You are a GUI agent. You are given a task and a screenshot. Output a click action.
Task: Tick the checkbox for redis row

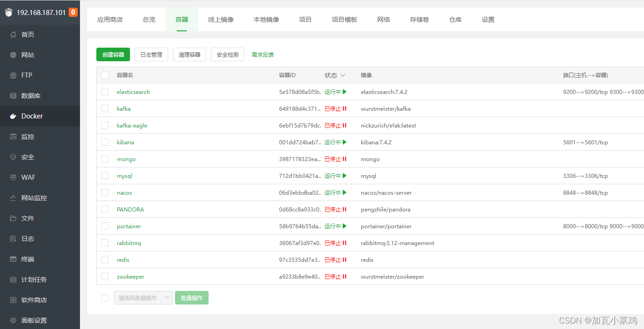click(105, 260)
